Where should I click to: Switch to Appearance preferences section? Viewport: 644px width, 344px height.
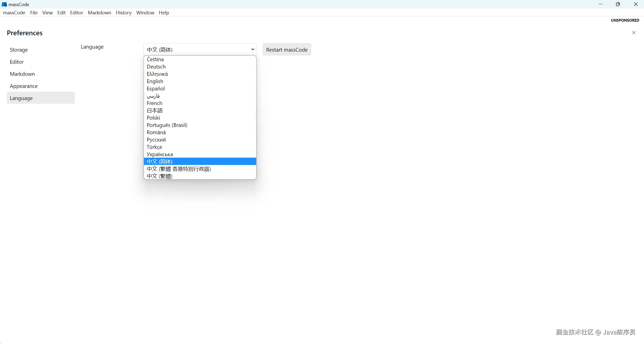24,86
